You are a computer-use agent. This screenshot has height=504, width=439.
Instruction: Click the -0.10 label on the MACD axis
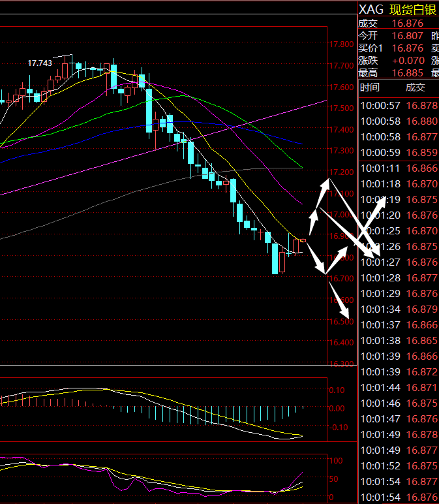point(339,428)
